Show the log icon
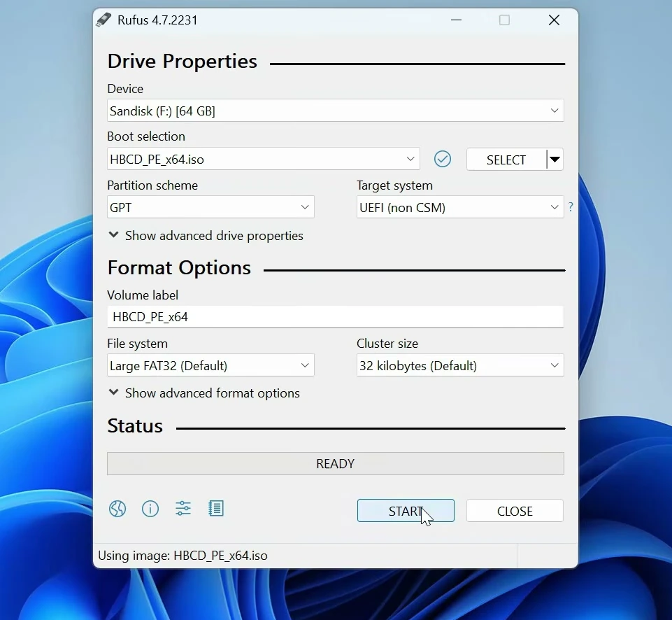This screenshot has height=620, width=672. point(216,509)
